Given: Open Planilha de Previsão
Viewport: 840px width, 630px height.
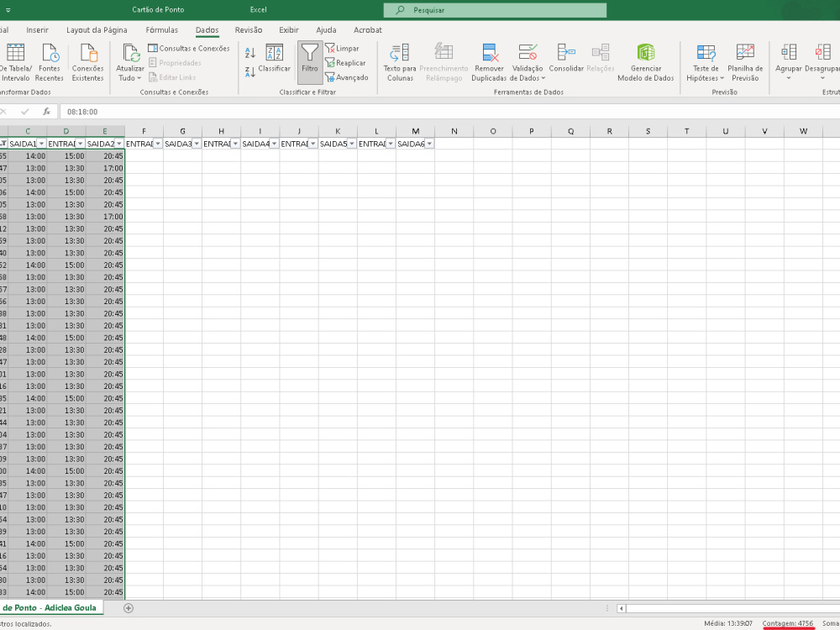Looking at the screenshot, I should point(745,63).
